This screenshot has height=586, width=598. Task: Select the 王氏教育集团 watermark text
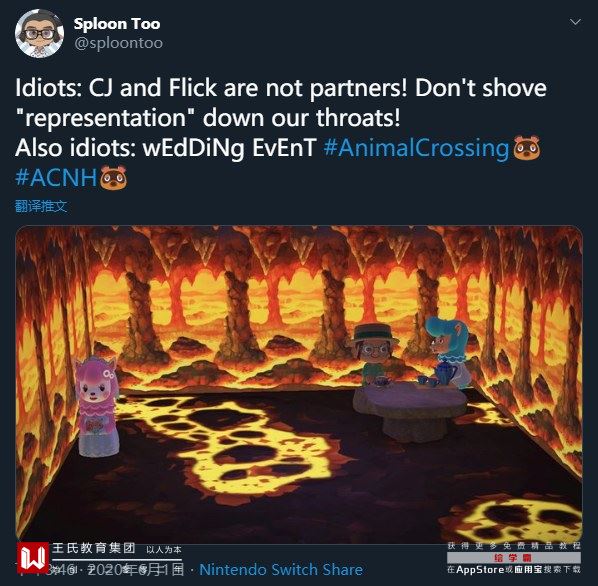coord(94,548)
